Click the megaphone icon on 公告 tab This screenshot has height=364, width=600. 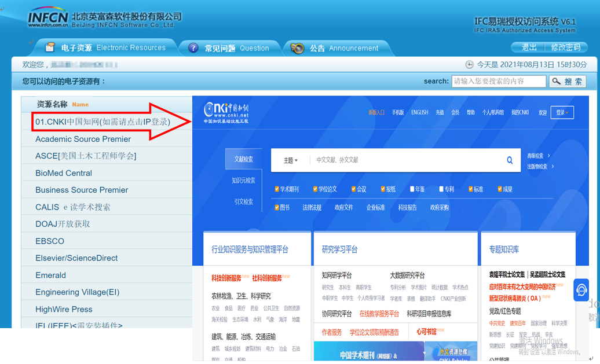tap(298, 48)
